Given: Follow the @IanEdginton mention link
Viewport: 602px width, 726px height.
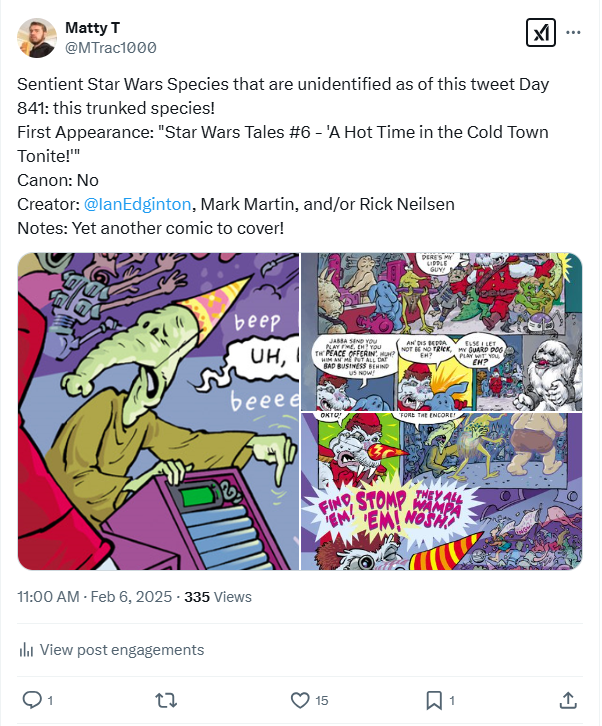Looking at the screenshot, I should coord(139,205).
